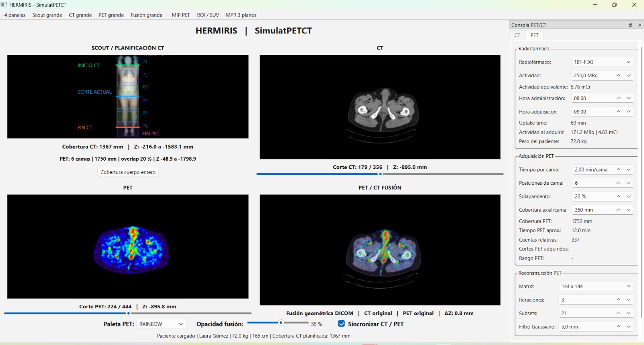Open Scout grande view
The image size is (644, 345).
(x=47, y=15)
